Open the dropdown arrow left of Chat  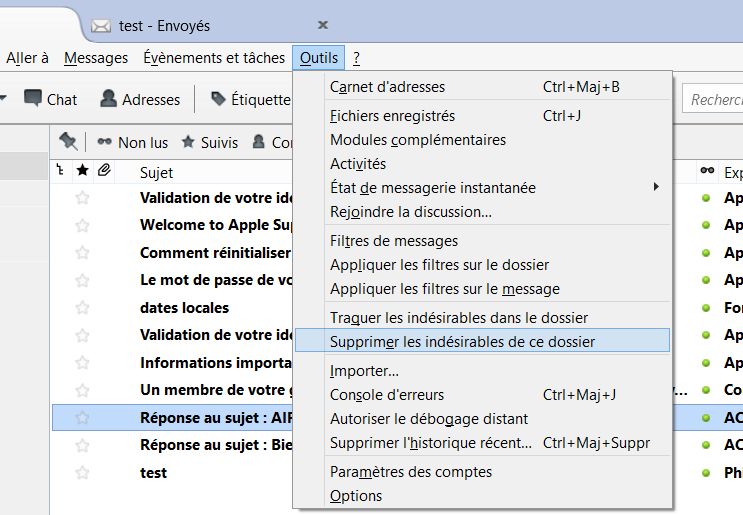pyautogui.click(x=4, y=99)
